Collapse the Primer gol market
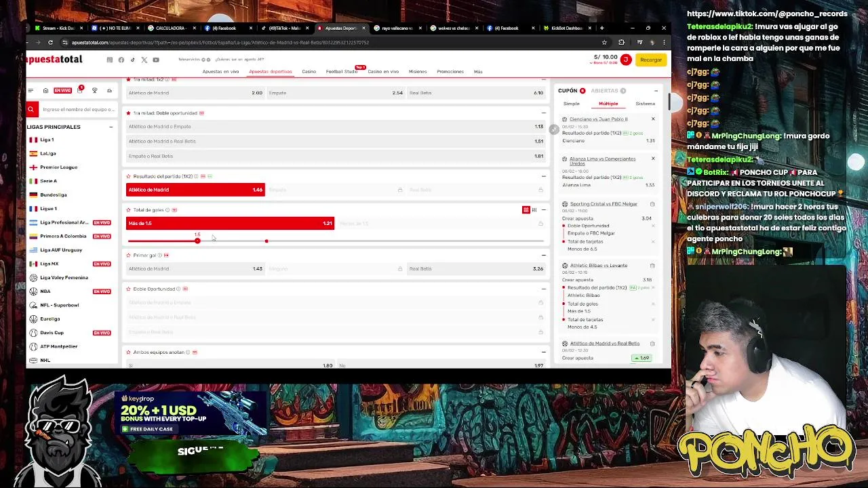This screenshot has height=488, width=868. (543, 256)
